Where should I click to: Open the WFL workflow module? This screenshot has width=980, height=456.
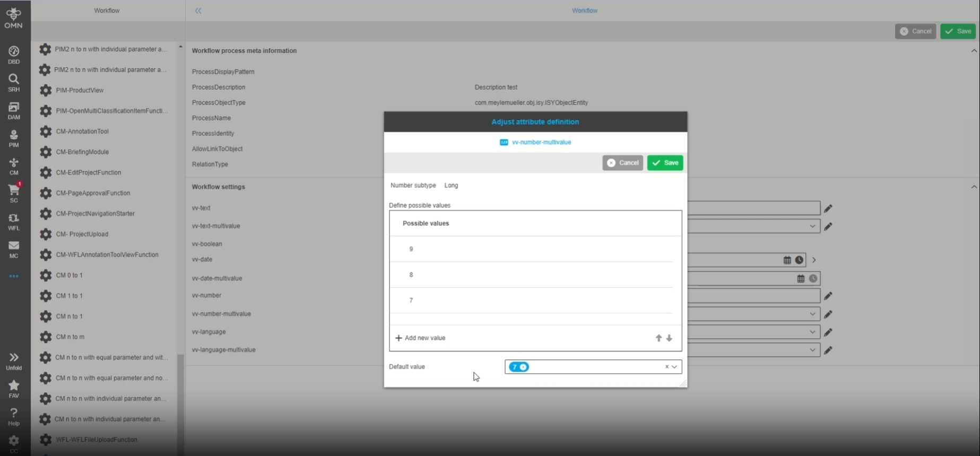14,222
